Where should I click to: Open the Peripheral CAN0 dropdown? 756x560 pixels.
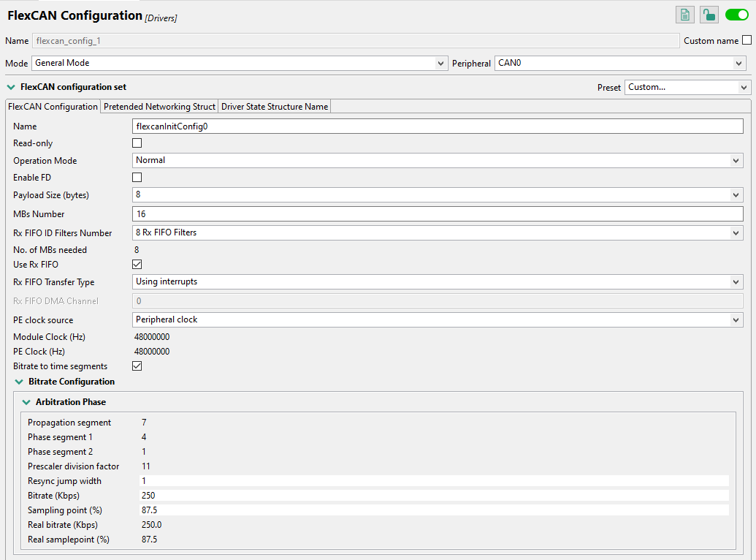pos(619,64)
